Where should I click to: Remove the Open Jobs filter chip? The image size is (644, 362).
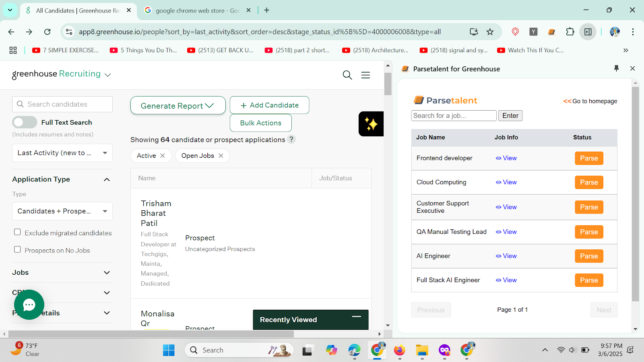pyautogui.click(x=221, y=156)
